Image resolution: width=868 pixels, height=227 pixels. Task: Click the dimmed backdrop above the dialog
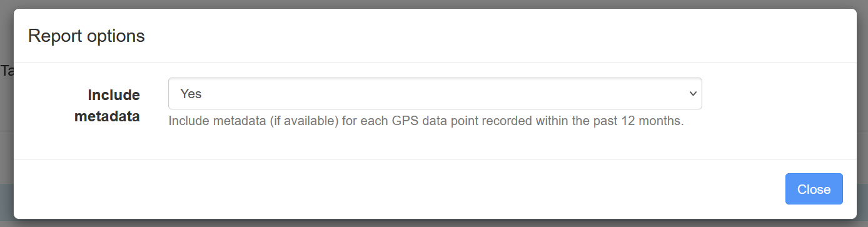tap(434, 4)
